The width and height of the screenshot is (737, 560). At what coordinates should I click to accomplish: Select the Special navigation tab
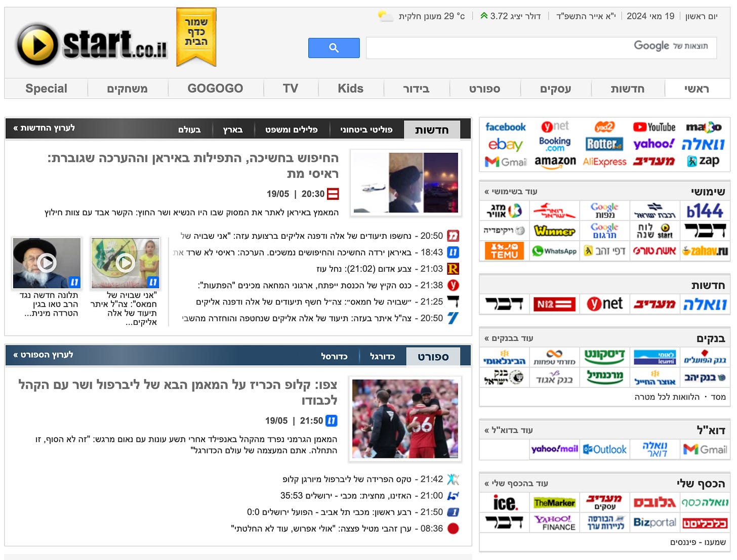46,89
